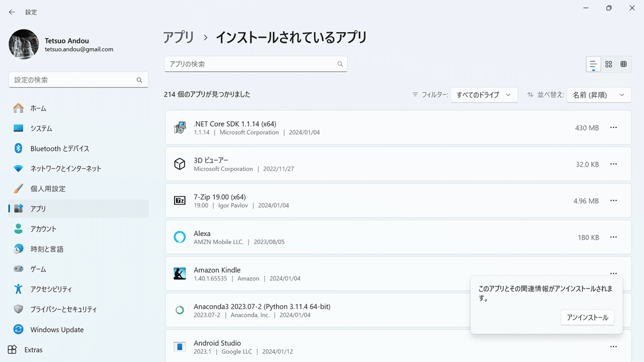Click the search magnifier in 設定の検索

140,80
